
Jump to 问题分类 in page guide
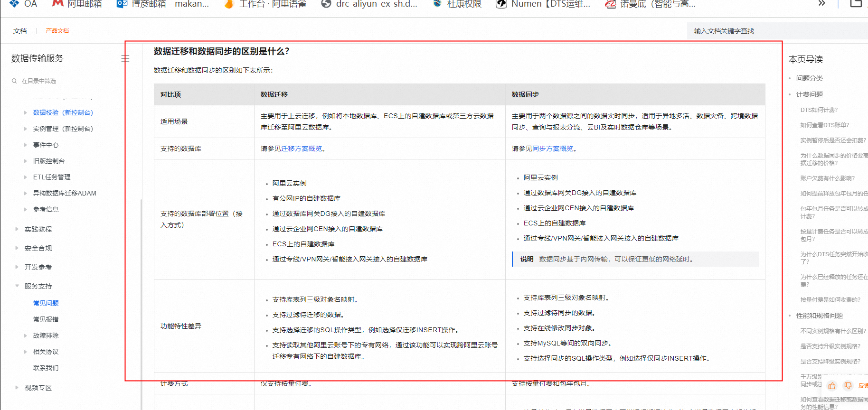pos(810,78)
